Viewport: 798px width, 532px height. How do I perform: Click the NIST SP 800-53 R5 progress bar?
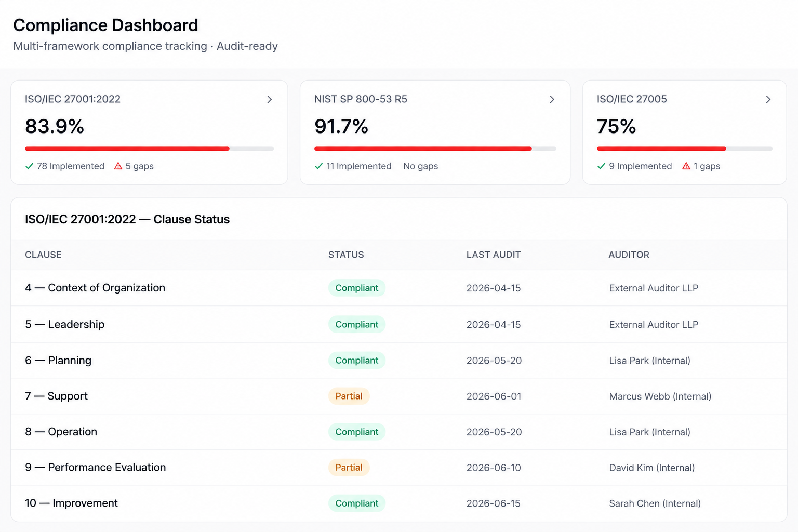pos(435,149)
